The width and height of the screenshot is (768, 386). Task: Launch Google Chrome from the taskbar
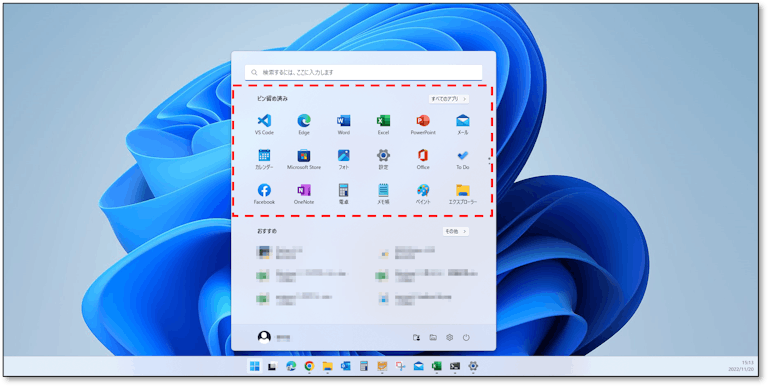pos(309,366)
